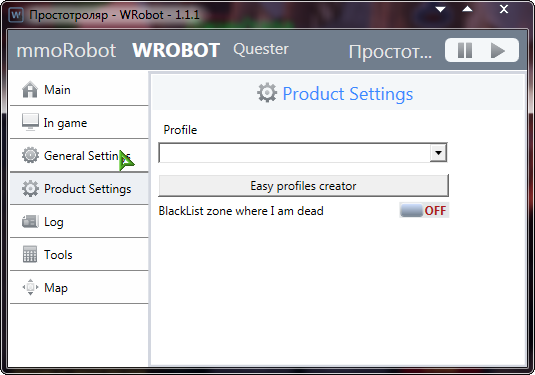Click the WRobot title bar app icon

[16, 15]
